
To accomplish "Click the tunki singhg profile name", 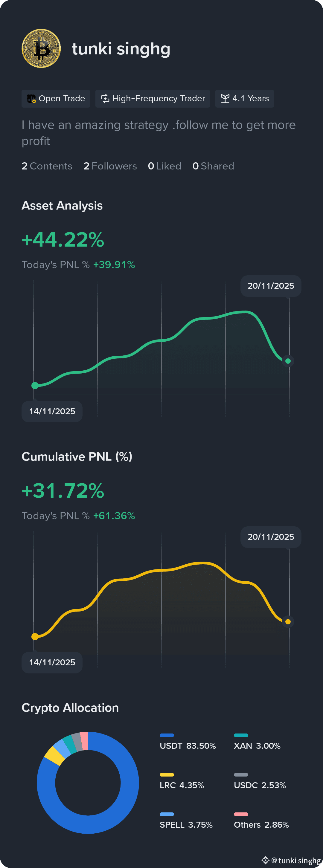I will tap(121, 49).
